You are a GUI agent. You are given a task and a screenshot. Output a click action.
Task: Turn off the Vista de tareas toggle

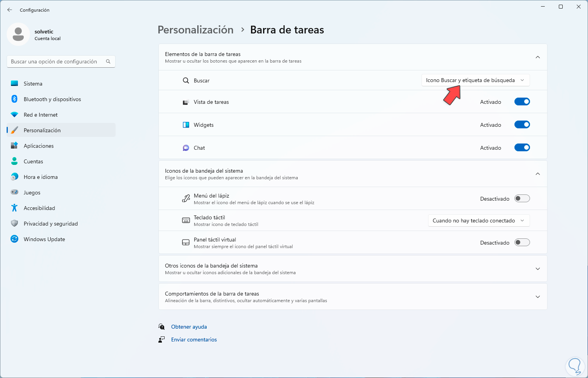(522, 102)
